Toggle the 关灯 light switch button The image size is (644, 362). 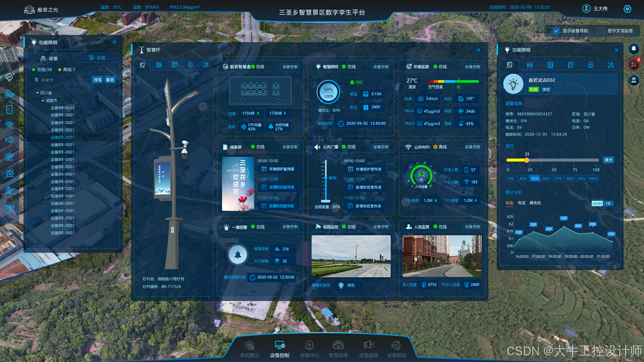pos(546,89)
